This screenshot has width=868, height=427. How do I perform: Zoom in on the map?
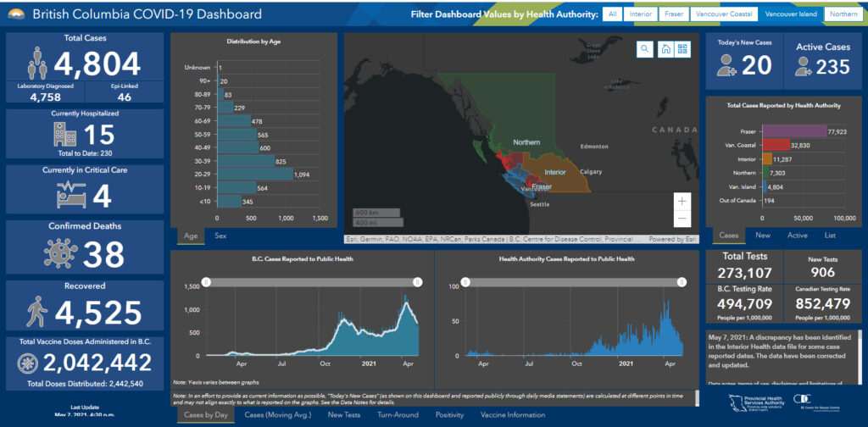(683, 202)
